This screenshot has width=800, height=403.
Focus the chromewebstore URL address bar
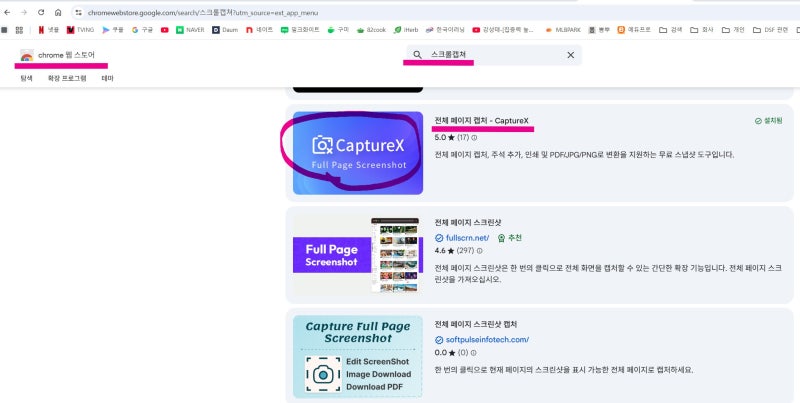pyautogui.click(x=202, y=13)
